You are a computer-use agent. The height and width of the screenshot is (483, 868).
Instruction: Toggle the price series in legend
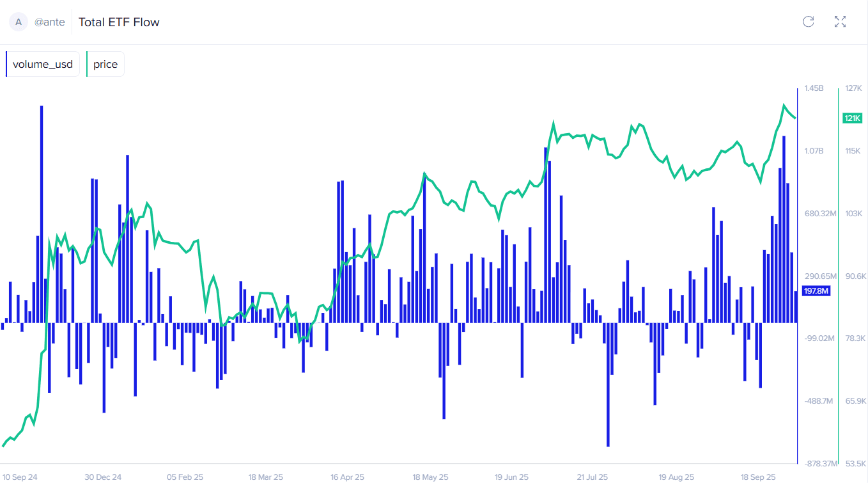coord(105,65)
